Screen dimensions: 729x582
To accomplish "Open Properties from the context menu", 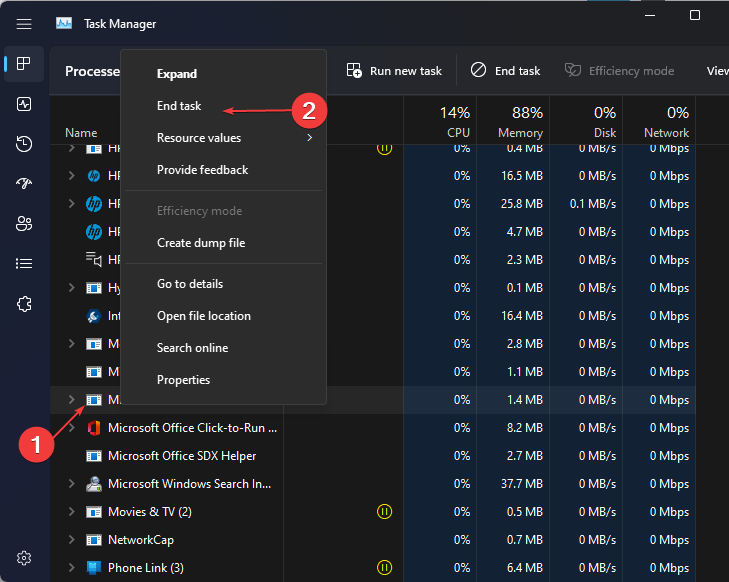I will pos(224,380).
